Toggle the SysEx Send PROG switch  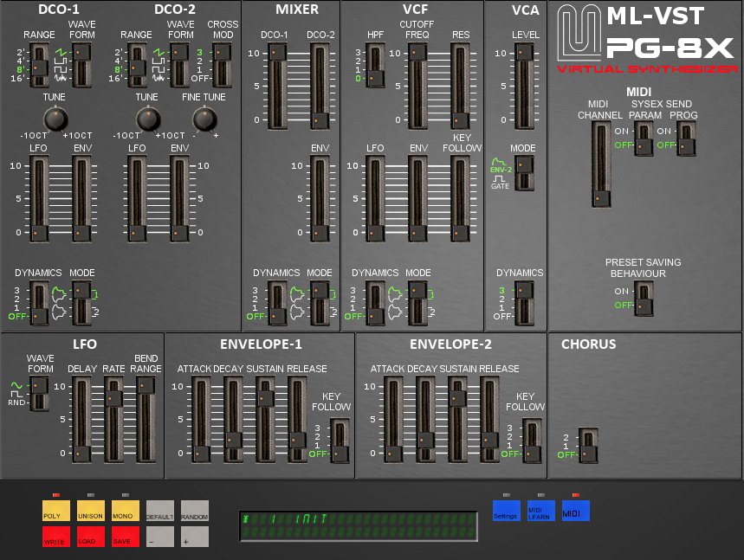point(686,139)
